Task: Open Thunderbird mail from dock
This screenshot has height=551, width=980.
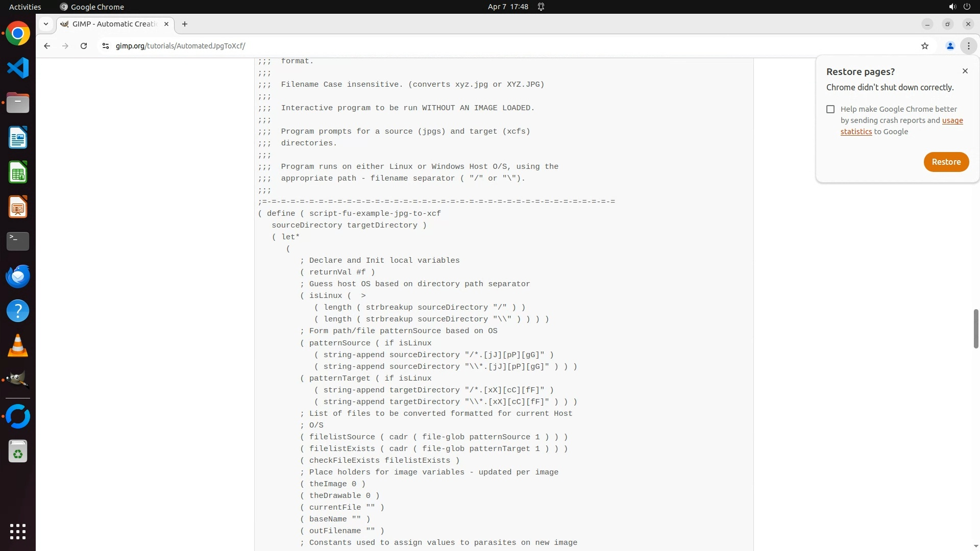Action: (x=18, y=276)
